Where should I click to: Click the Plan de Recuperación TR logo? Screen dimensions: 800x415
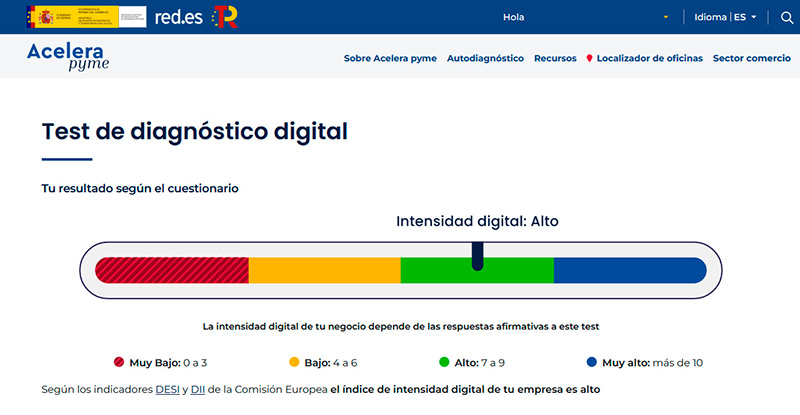pyautogui.click(x=225, y=17)
